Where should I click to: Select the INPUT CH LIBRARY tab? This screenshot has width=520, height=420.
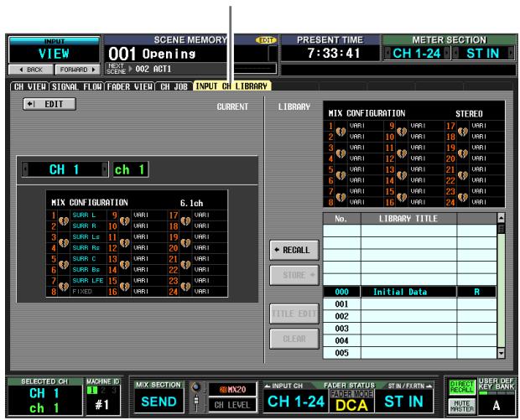coord(231,86)
